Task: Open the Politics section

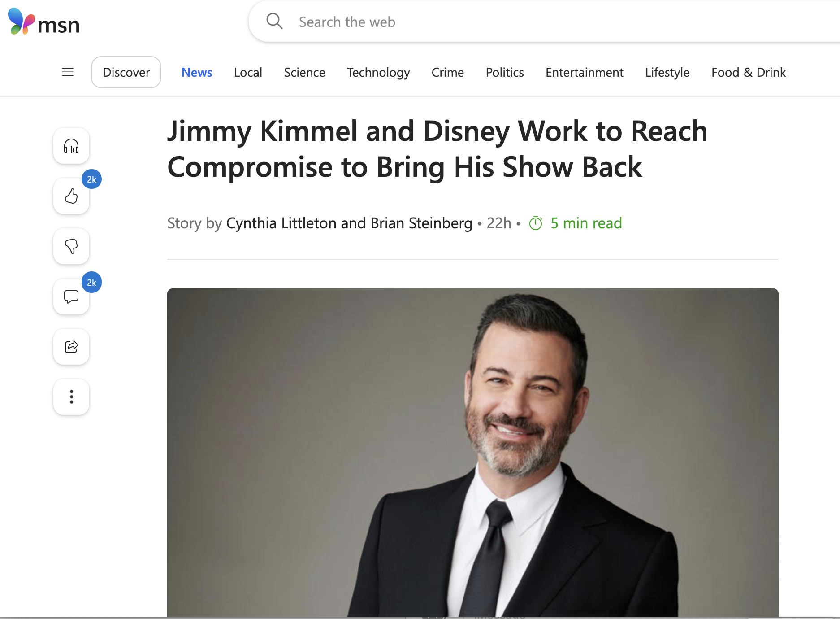Action: click(505, 72)
